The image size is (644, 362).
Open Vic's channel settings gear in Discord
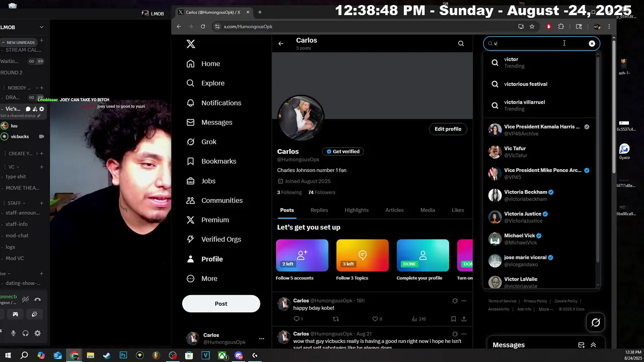42,109
